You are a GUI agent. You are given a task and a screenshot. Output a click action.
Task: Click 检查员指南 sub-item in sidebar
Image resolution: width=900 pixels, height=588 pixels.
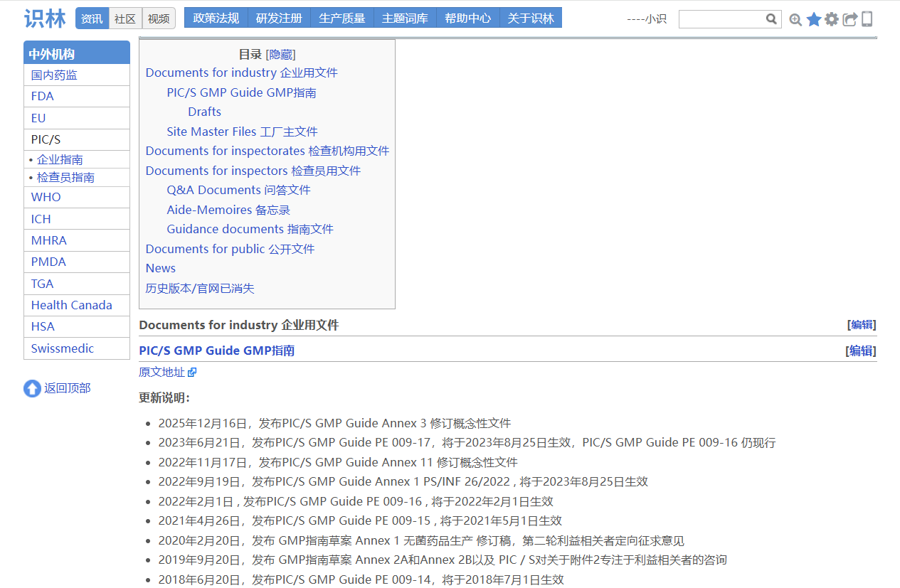click(65, 178)
